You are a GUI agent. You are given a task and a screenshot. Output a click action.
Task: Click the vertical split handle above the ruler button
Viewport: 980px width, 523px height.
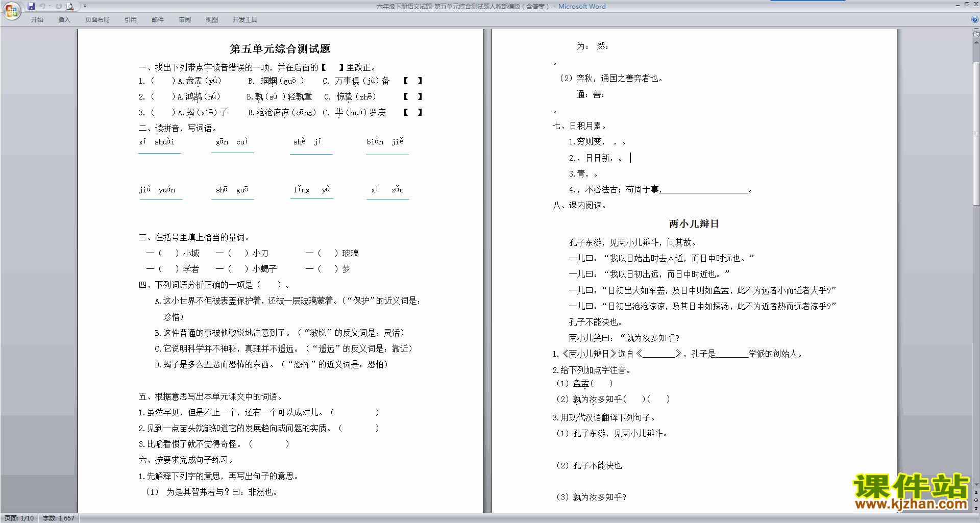coord(976,29)
